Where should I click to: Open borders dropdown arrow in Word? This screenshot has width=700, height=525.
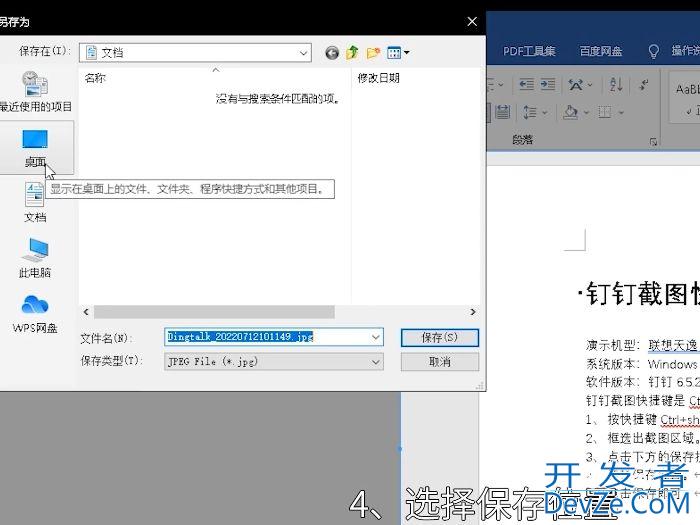pos(621,112)
